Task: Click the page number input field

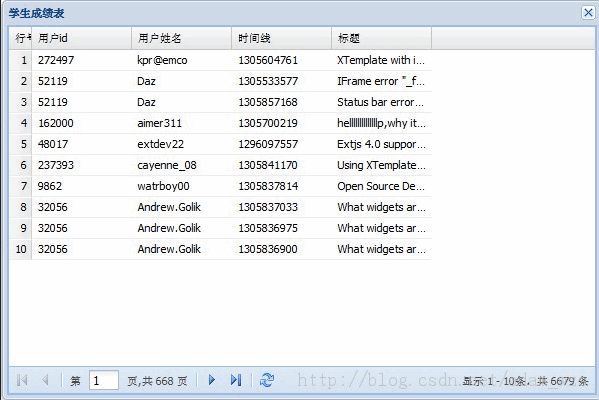Action: (104, 380)
